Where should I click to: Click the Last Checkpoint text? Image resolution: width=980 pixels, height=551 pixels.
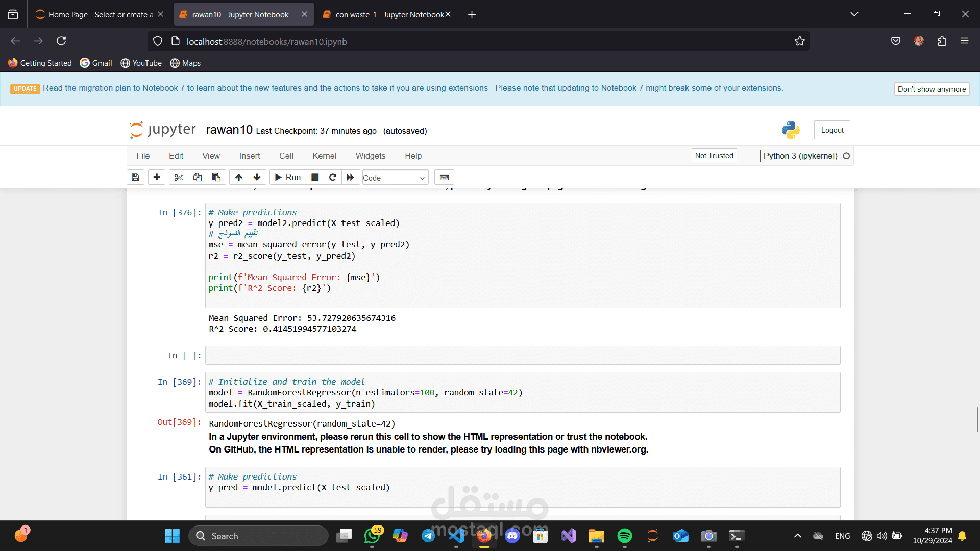tap(316, 131)
